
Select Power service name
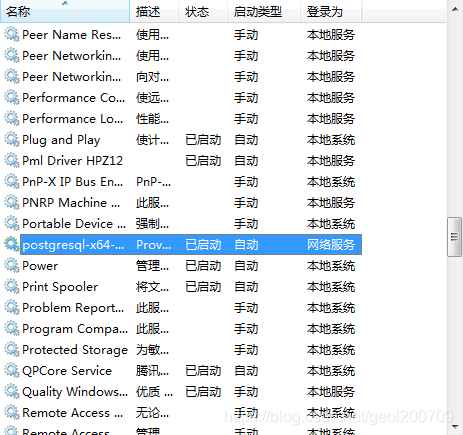(40, 266)
